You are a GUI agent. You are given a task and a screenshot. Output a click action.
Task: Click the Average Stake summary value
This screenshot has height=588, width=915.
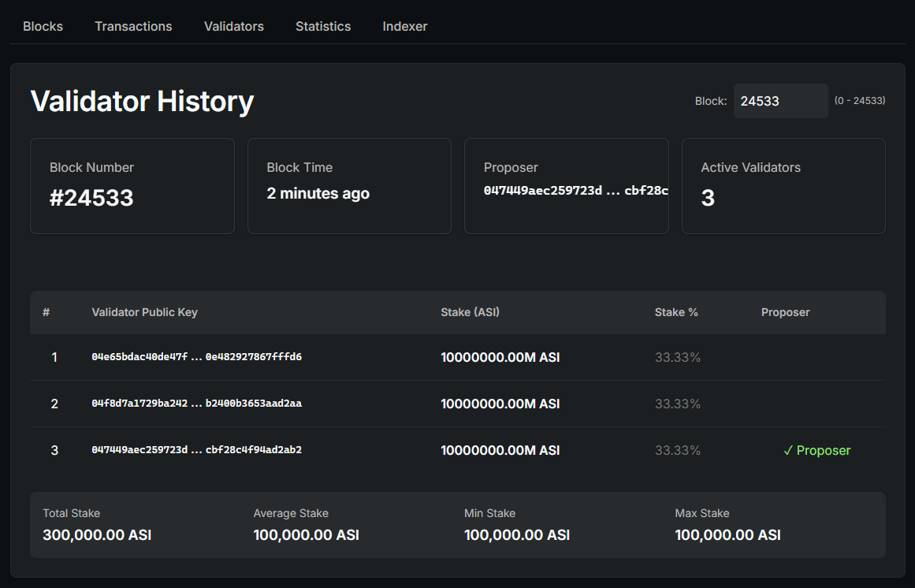click(x=307, y=534)
